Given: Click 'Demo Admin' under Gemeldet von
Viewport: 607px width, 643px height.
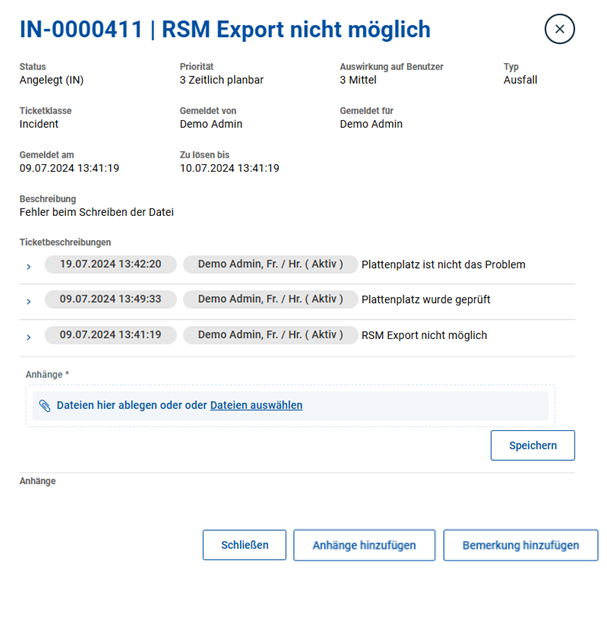Looking at the screenshot, I should click(x=211, y=124).
